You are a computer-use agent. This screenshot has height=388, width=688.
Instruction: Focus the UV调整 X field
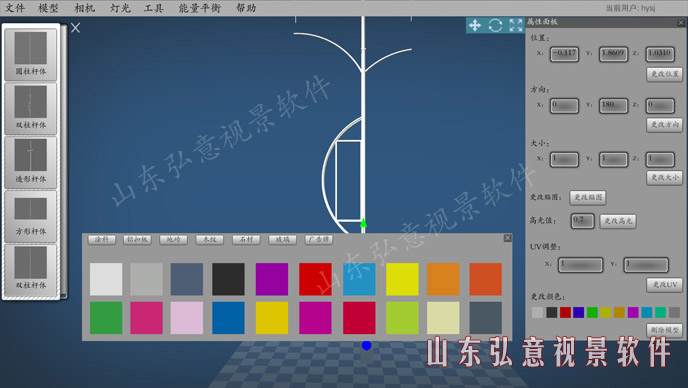point(580,265)
